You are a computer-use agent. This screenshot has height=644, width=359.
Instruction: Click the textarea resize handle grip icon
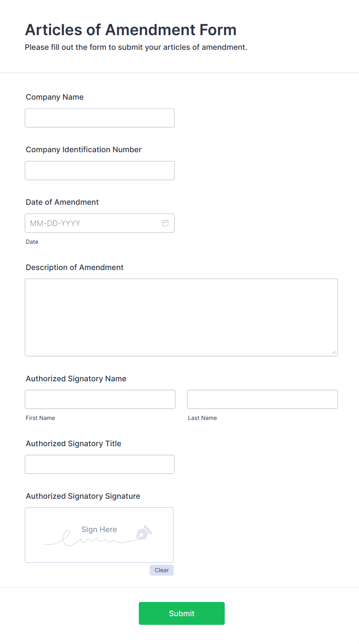[x=334, y=352]
